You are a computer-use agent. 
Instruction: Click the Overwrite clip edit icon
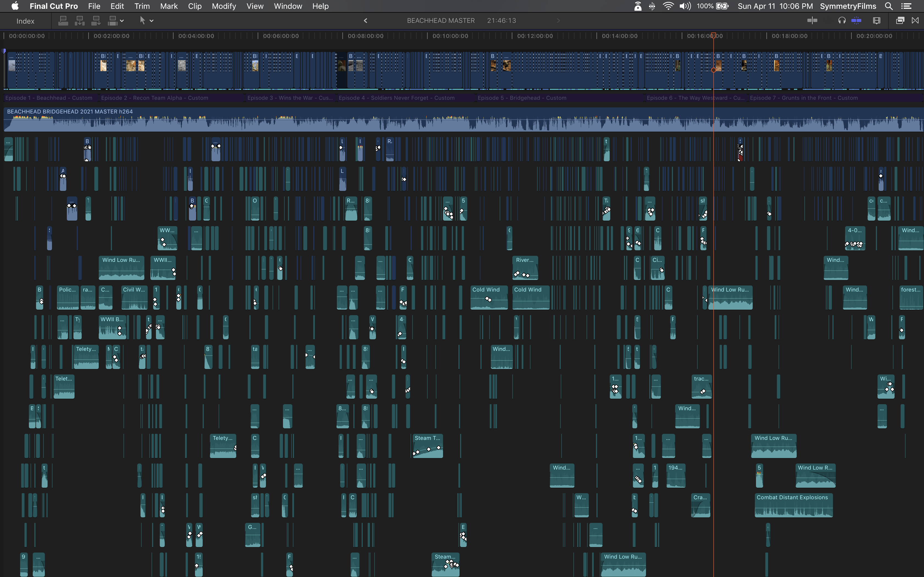112,21
